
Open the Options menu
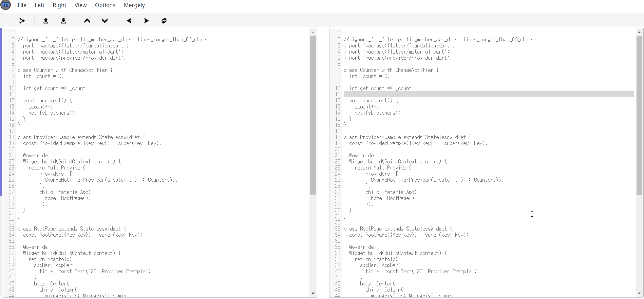[105, 5]
